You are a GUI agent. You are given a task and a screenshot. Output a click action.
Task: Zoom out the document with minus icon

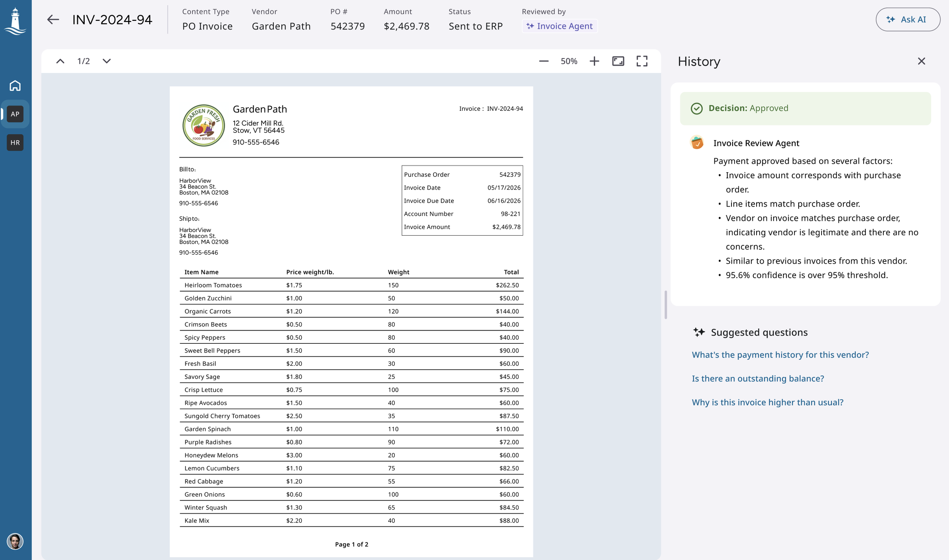[x=544, y=61]
